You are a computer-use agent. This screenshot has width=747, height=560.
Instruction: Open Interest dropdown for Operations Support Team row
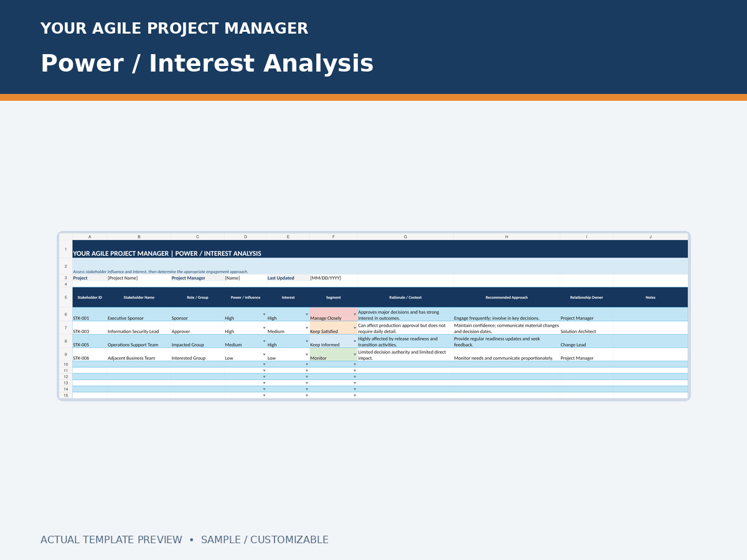307,341
